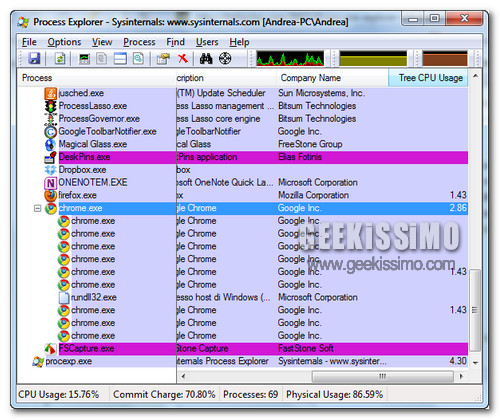Click the 2.86 CPU value for chrome
This screenshot has width=500, height=420.
coord(458,208)
